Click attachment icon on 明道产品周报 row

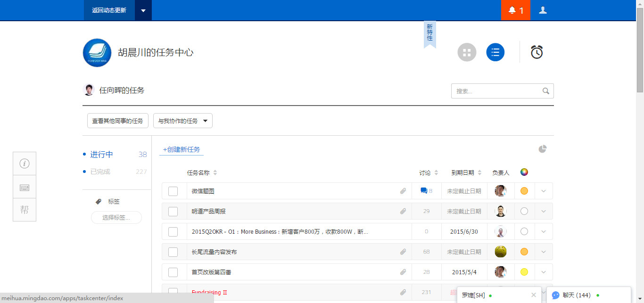pos(403,211)
